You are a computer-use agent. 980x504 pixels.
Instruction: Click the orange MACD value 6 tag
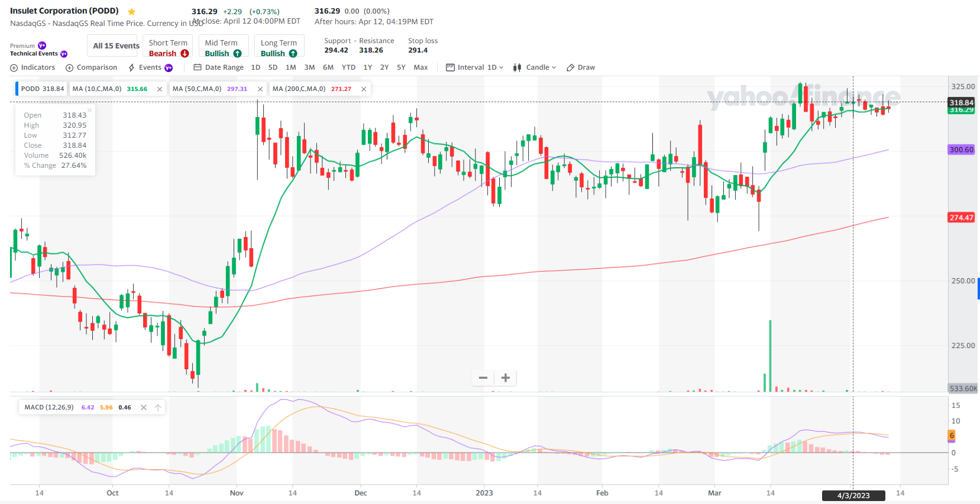(952, 435)
